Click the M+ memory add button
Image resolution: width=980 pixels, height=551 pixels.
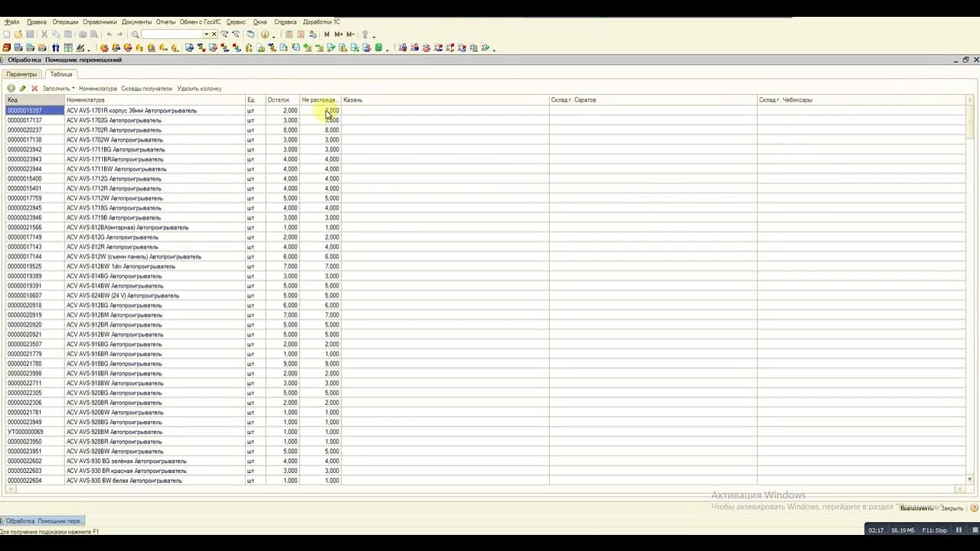[x=338, y=34]
